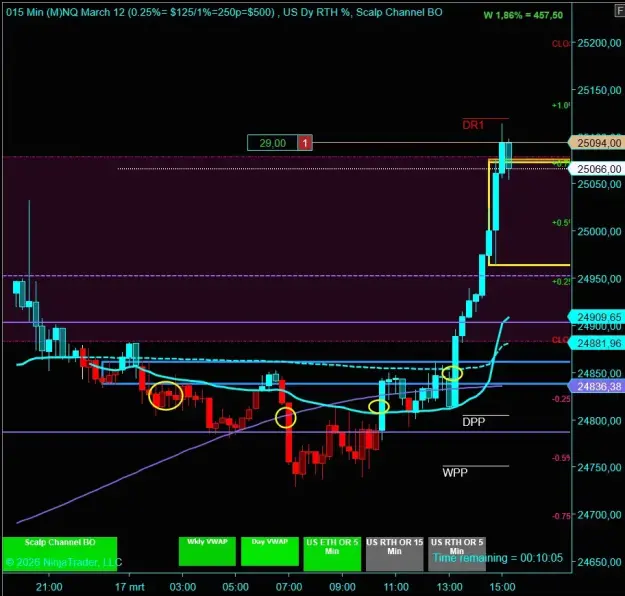Toggle the Wkly VWAP button
625x596 pixels.
click(207, 551)
